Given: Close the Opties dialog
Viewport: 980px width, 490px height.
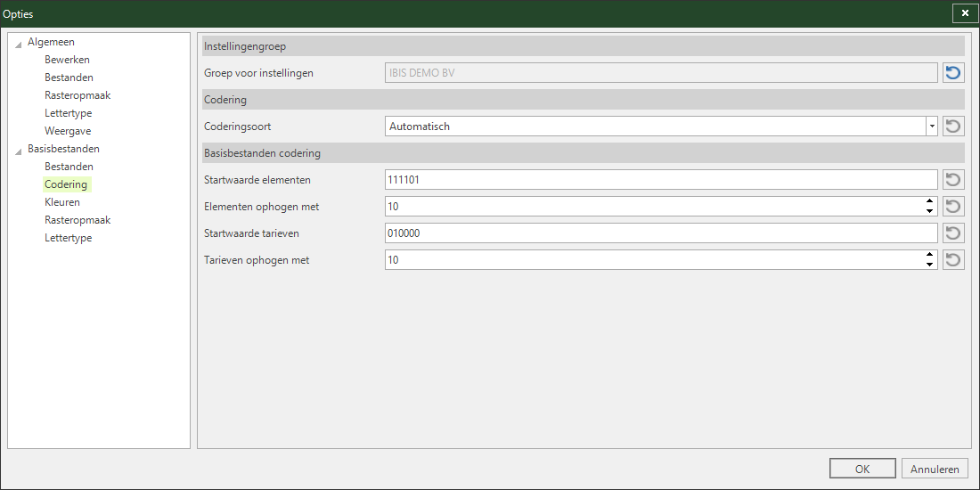Looking at the screenshot, I should click(965, 13).
